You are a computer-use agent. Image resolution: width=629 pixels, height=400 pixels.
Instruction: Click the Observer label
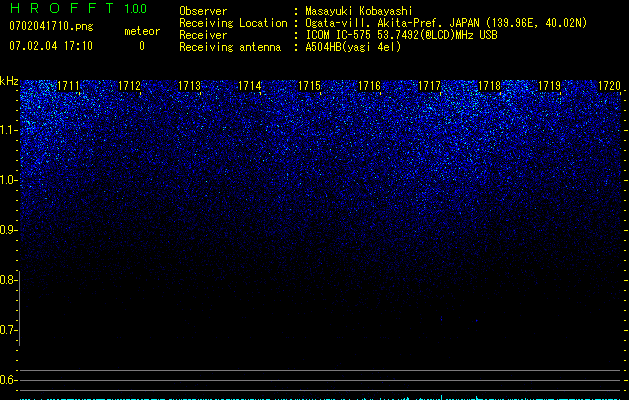(203, 11)
